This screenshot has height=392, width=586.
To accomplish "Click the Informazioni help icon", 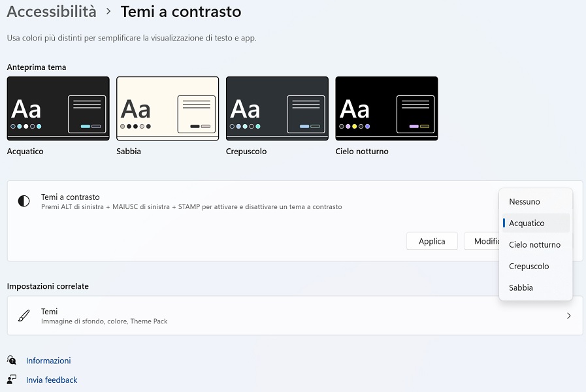I will pyautogui.click(x=12, y=361).
